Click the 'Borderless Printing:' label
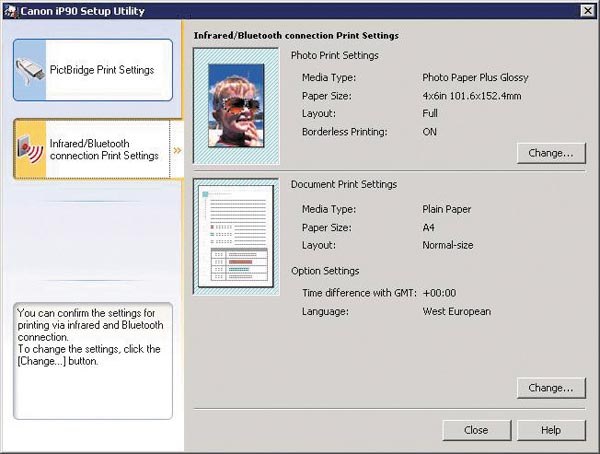The height and width of the screenshot is (454, 600). [x=345, y=132]
